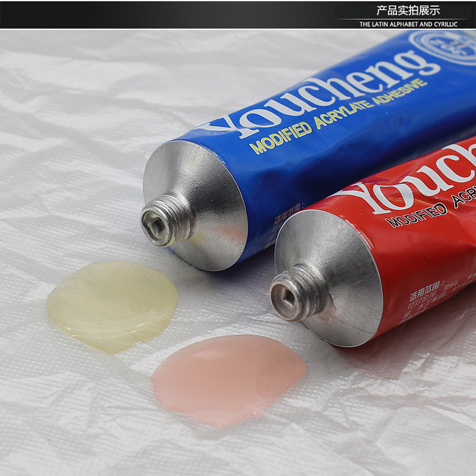Click "MODIFIED ACRYLATE ADHESIVE" on the blue tube
Viewport: 476px width, 476px height.
[338, 116]
